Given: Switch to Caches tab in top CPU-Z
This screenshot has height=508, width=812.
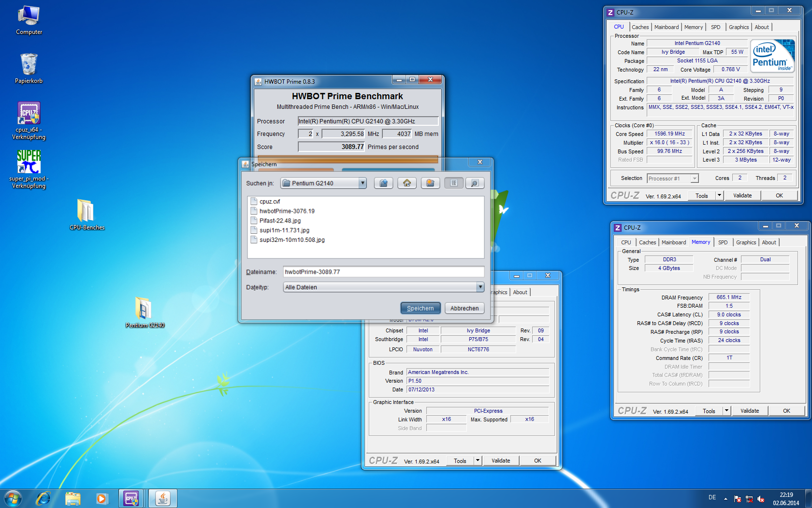Looking at the screenshot, I should (x=640, y=27).
